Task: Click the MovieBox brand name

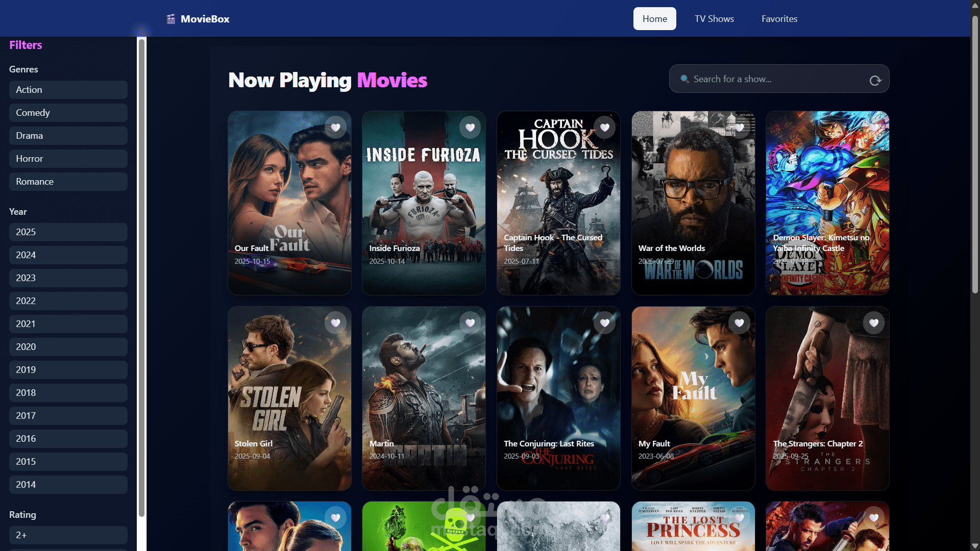Action: [205, 19]
